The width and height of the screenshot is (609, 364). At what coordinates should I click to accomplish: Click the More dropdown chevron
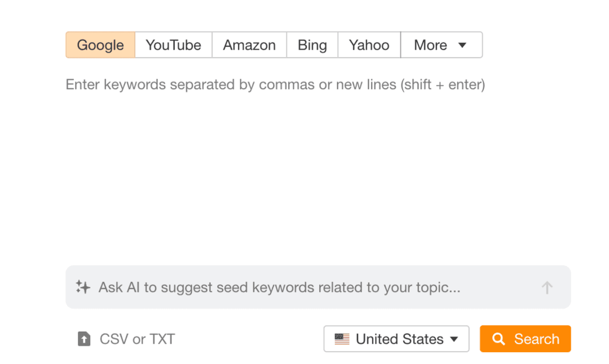point(462,45)
